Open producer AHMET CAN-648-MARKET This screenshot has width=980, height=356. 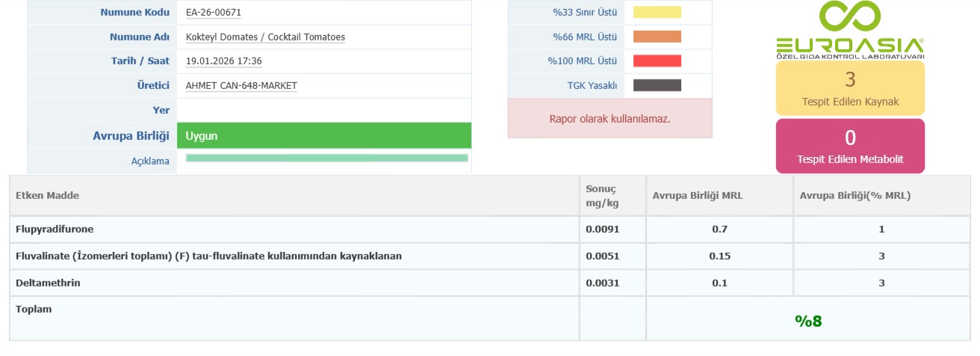coord(241,85)
